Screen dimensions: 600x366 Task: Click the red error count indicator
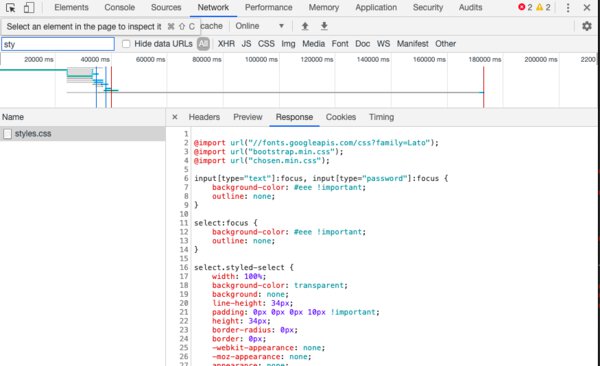(525, 7)
